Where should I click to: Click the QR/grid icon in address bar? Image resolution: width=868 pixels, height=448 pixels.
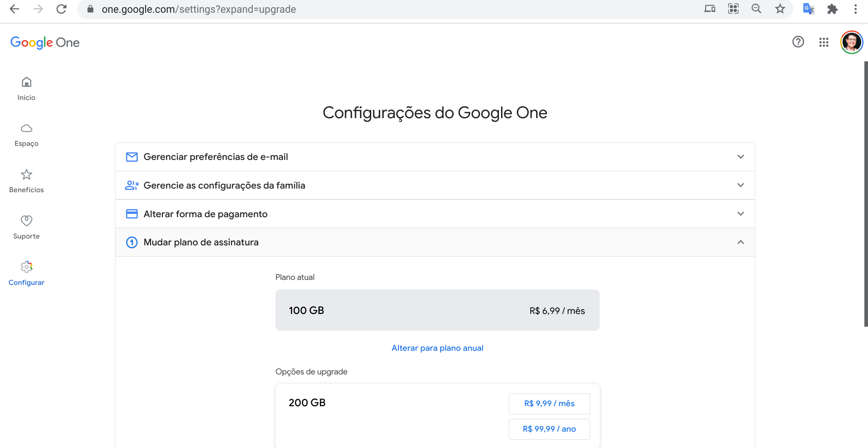tap(733, 9)
